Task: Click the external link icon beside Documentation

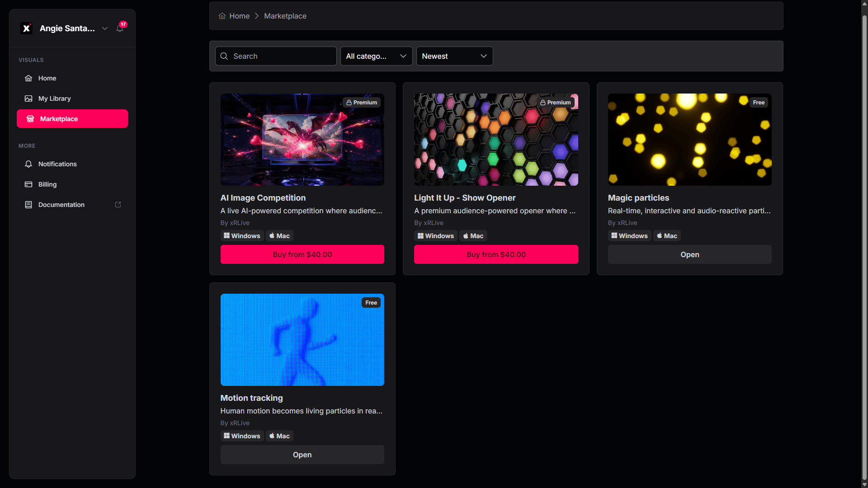Action: point(118,205)
